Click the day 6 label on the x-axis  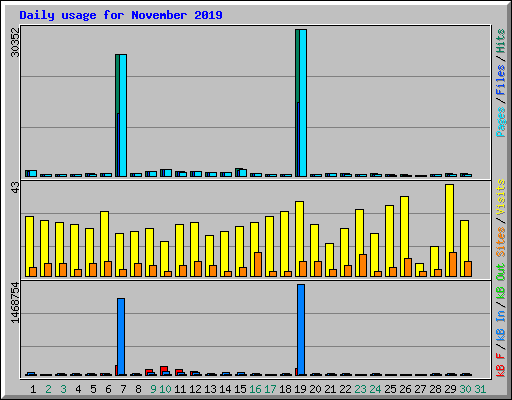(108, 389)
